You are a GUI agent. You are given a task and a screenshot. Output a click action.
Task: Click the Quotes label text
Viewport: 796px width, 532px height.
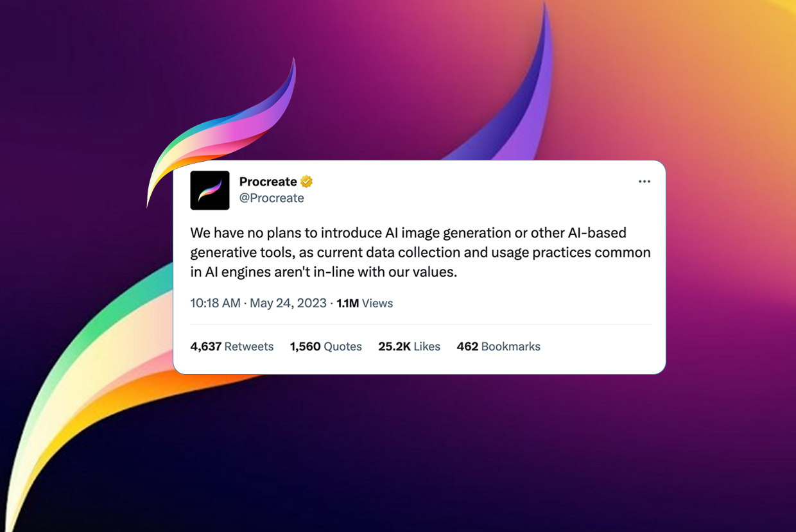[x=343, y=347]
